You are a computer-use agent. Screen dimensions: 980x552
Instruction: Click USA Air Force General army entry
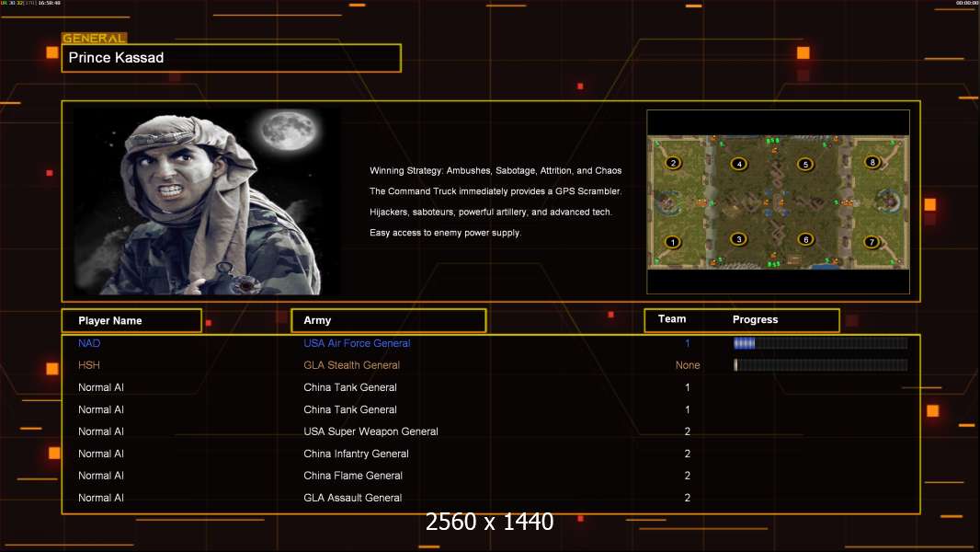[357, 343]
